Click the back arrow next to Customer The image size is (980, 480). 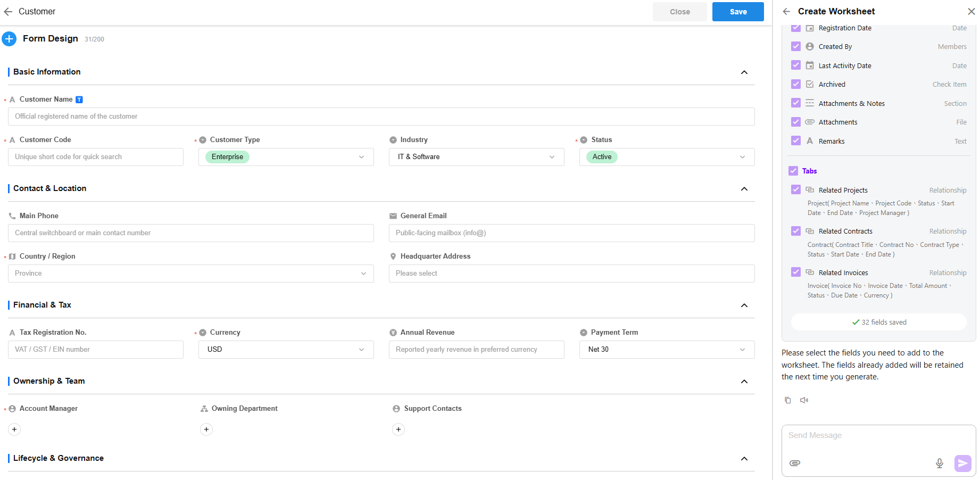coord(8,12)
